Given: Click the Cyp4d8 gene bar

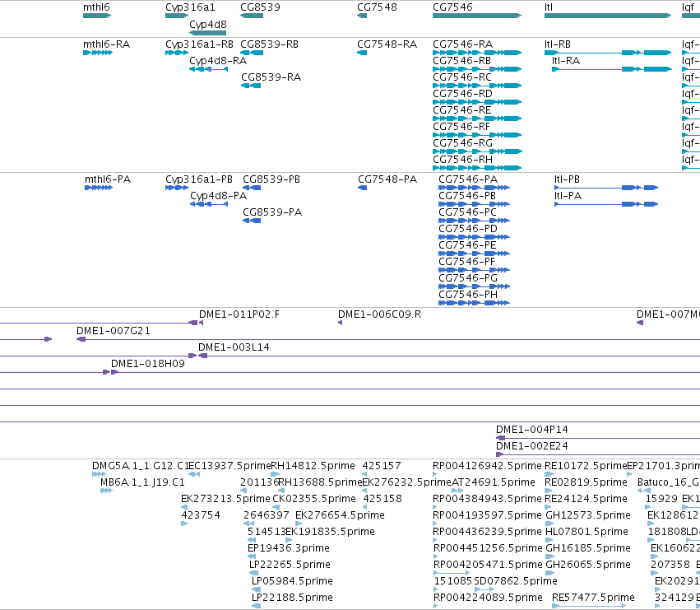Looking at the screenshot, I should point(207,33).
